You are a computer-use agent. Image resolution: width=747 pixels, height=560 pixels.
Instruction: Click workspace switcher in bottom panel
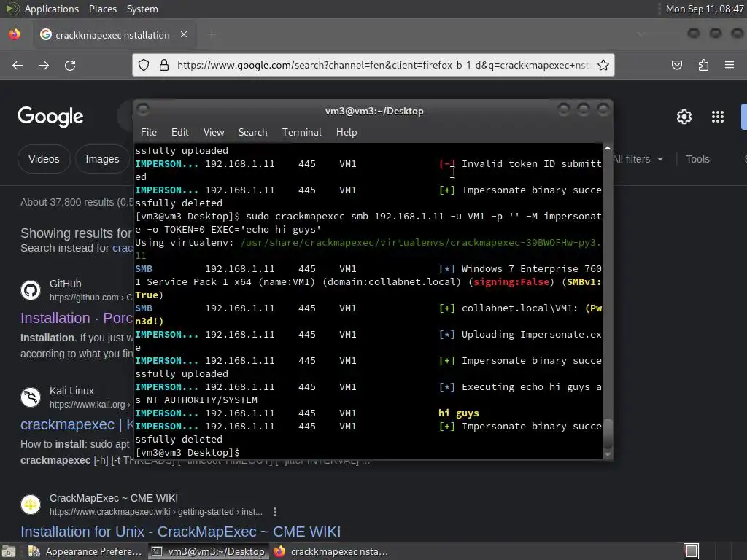pyautogui.click(x=692, y=551)
